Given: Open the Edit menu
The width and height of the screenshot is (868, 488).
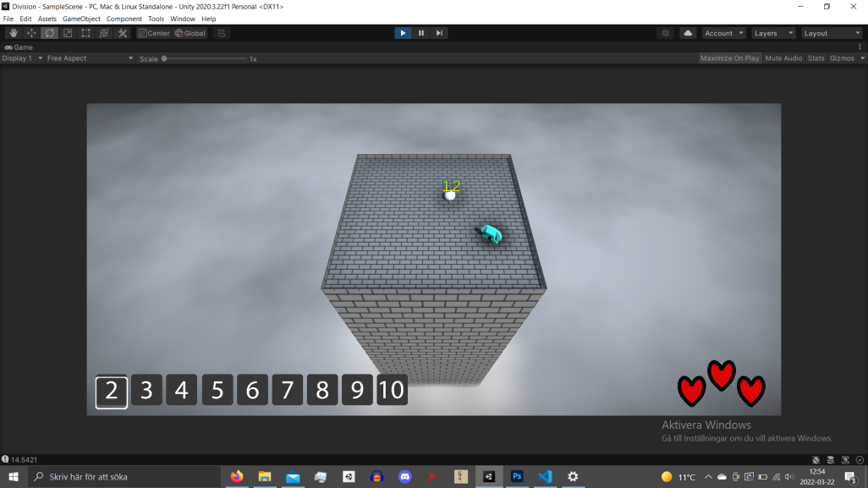Looking at the screenshot, I should click(x=25, y=19).
